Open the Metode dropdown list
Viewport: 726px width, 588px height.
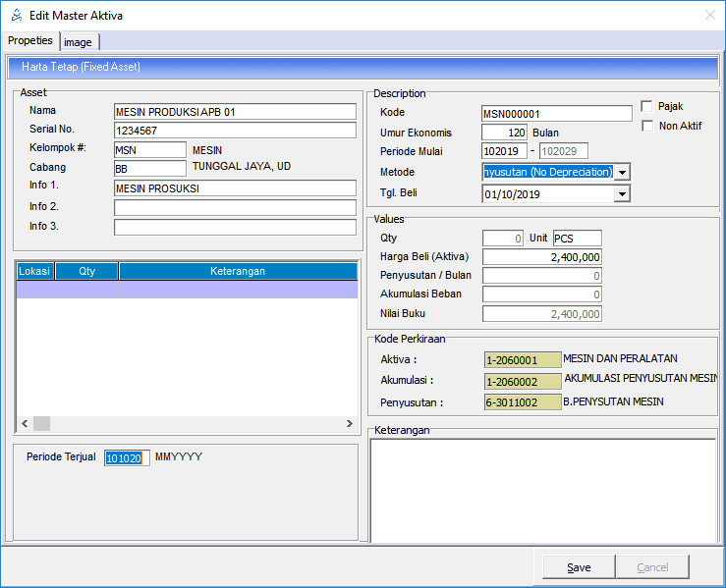[x=622, y=172]
